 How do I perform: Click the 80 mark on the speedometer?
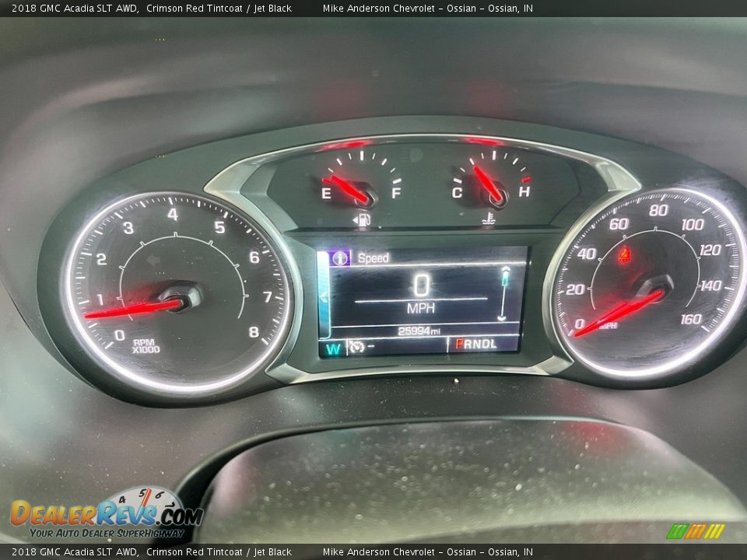click(x=658, y=210)
